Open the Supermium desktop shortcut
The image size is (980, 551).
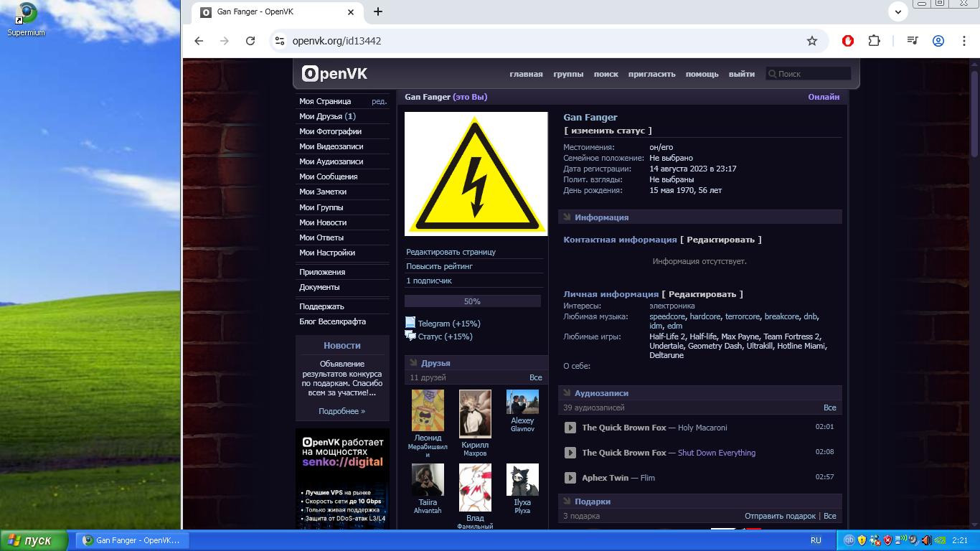pos(27,19)
